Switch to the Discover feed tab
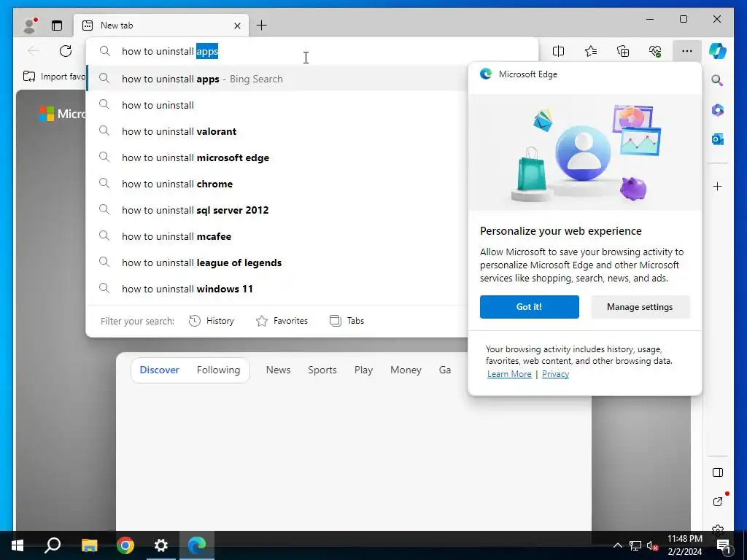This screenshot has width=747, height=560. point(159,370)
